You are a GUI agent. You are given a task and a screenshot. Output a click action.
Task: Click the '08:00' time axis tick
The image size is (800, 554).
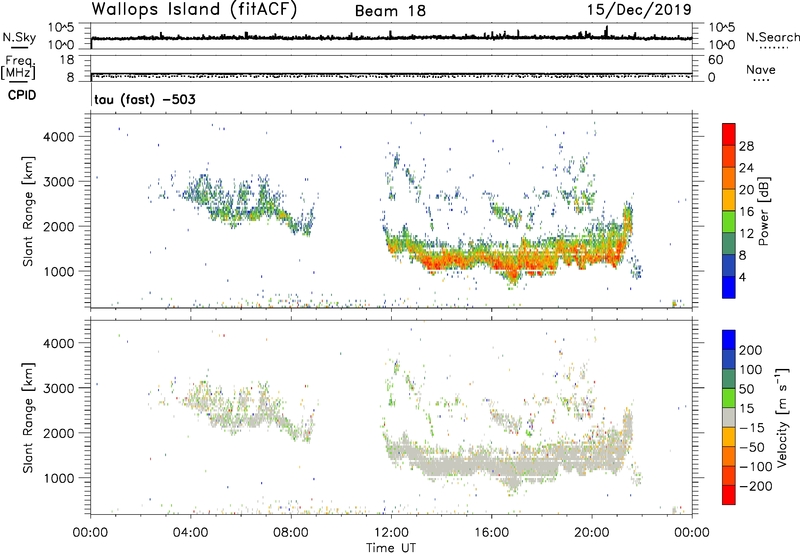point(291,533)
